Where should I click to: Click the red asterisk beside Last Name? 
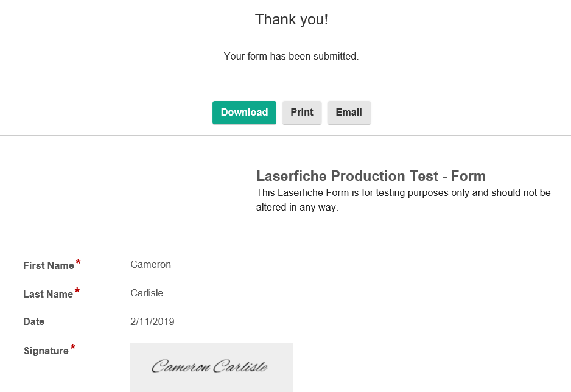coord(77,290)
